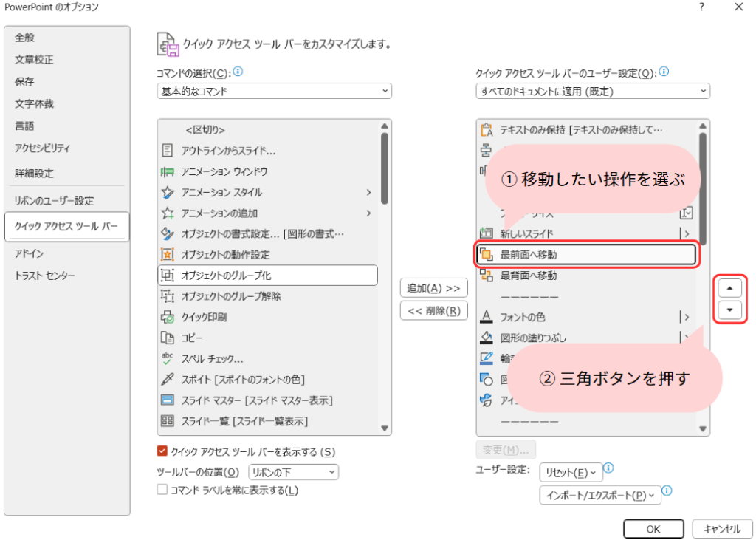756x540 pixels.
Task: Select the スライド マスター icon
Action: [x=168, y=400]
